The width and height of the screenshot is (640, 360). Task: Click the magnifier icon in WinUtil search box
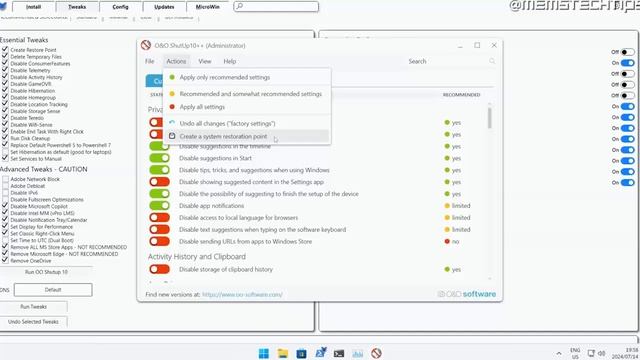coord(240,7)
